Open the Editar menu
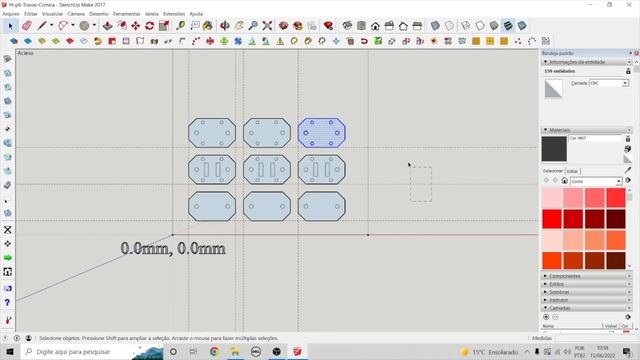Screen dimensions: 640x360 (30, 14)
